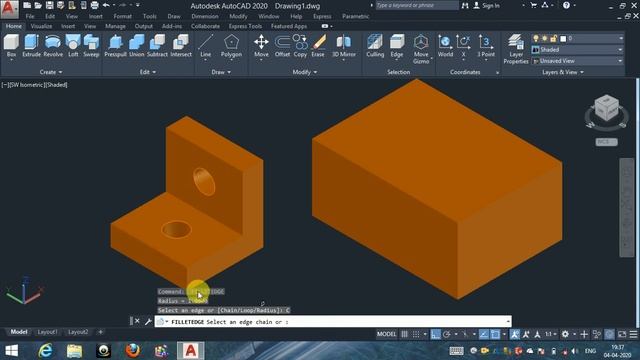
Task: Click the command line input field
Action: pos(333,322)
